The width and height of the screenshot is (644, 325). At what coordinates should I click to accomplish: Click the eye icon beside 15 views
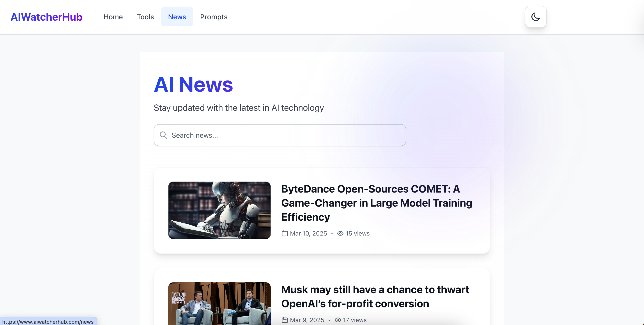pyautogui.click(x=340, y=233)
